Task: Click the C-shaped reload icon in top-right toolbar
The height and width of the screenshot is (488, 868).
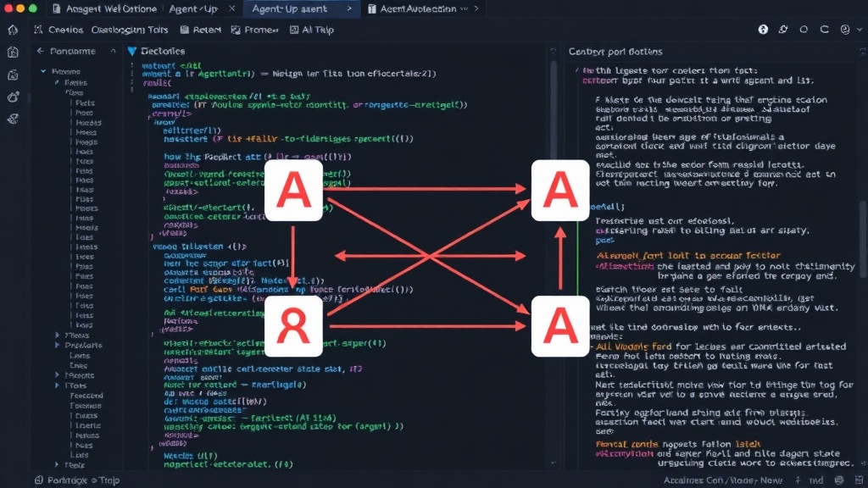Action: 824,30
